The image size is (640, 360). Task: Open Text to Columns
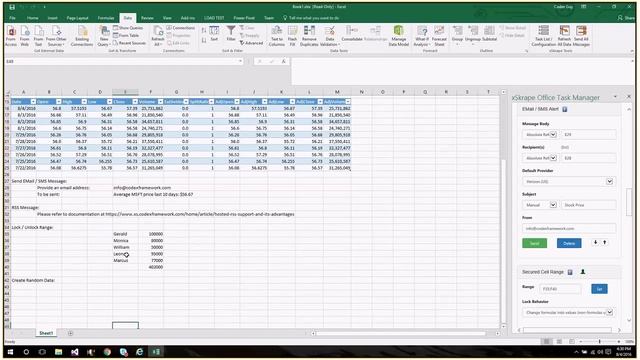tap(277, 36)
